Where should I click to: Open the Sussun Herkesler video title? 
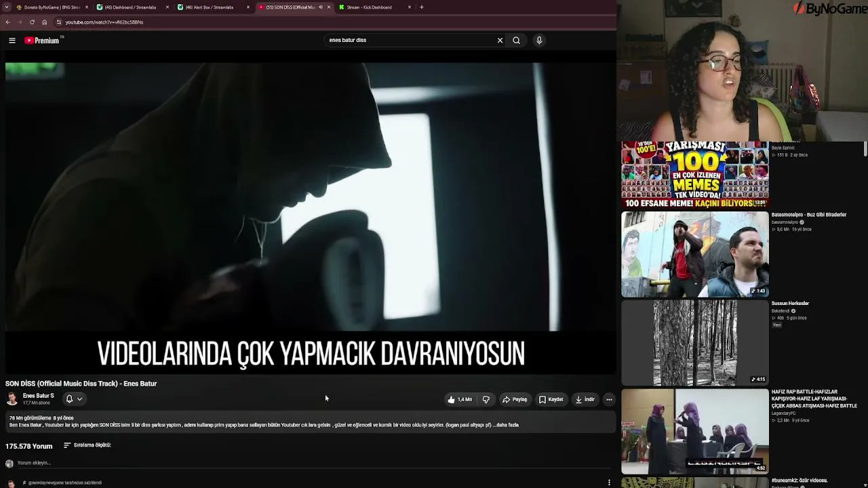[x=791, y=304]
